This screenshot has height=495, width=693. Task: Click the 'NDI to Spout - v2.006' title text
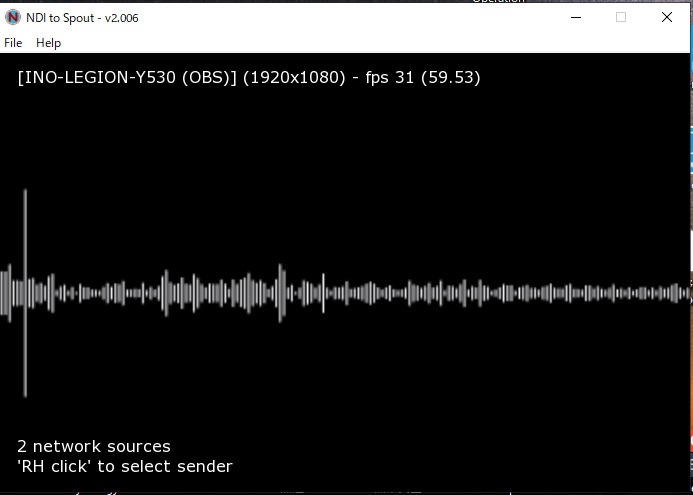82,18
